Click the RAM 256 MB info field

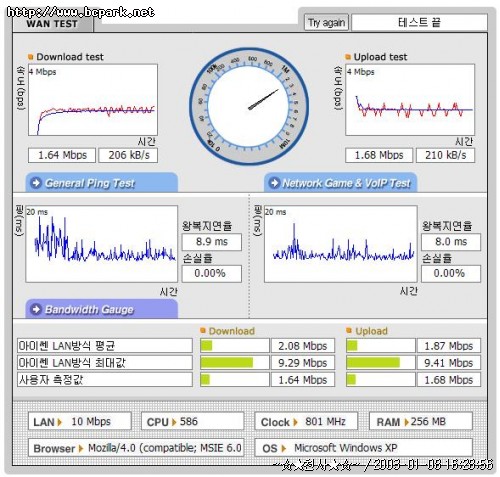pos(421,421)
